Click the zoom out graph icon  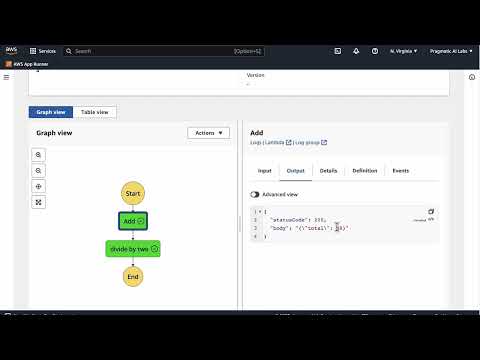38,171
